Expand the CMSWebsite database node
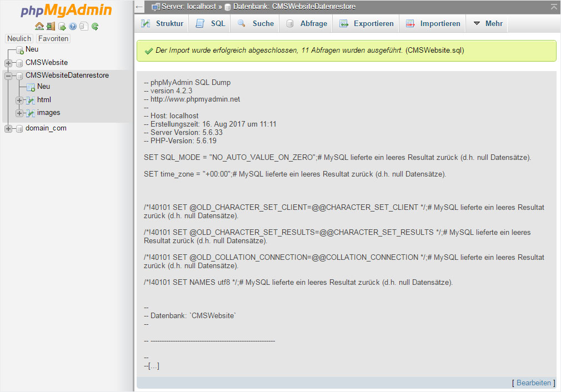The height and width of the screenshot is (392, 561). pos(8,63)
